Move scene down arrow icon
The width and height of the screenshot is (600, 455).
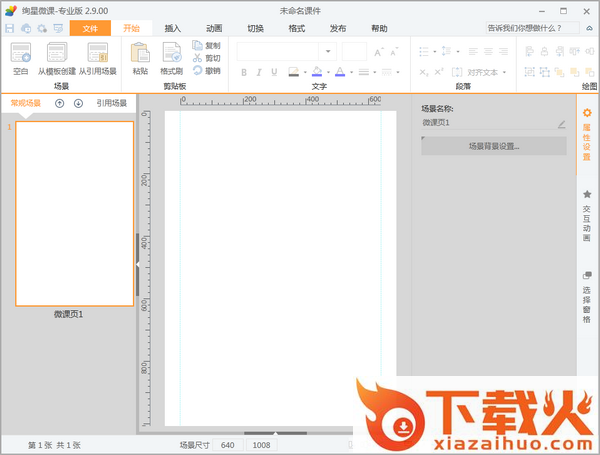pos(78,103)
